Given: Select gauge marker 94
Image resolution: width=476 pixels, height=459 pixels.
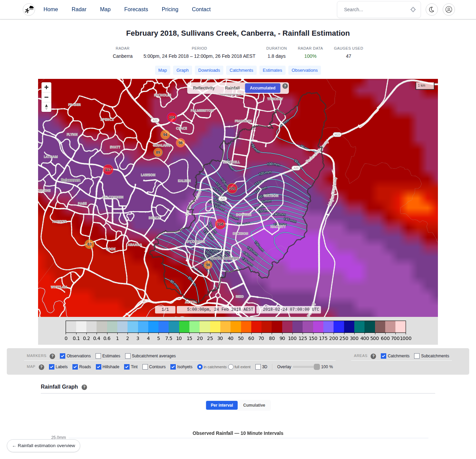Looking at the screenshot, I should point(165,135).
